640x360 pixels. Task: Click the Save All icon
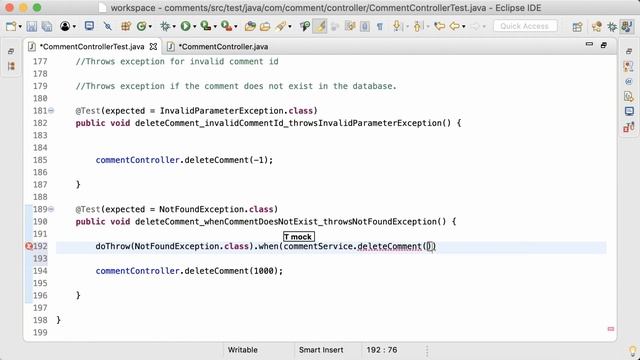pos(47,27)
